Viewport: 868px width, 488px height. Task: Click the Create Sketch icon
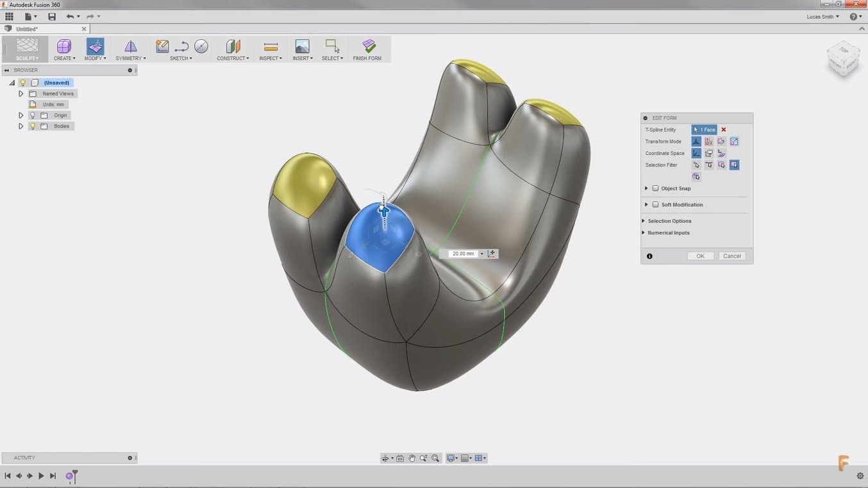(162, 46)
